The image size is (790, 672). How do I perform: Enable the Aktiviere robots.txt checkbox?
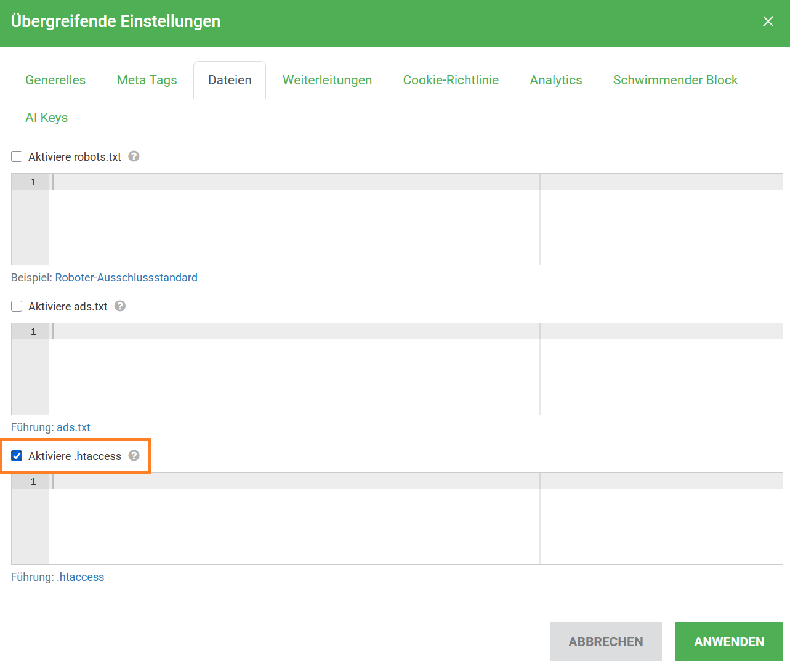(x=17, y=156)
